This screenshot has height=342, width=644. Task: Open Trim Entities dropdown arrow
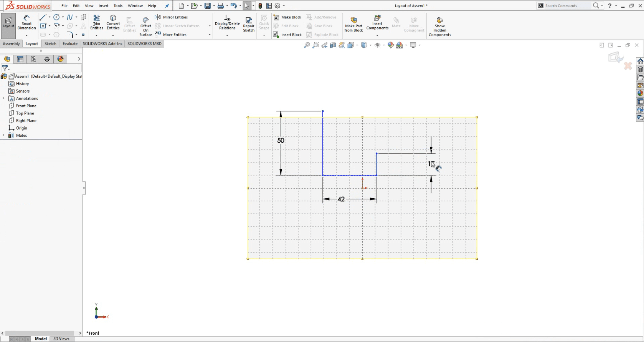96,35
